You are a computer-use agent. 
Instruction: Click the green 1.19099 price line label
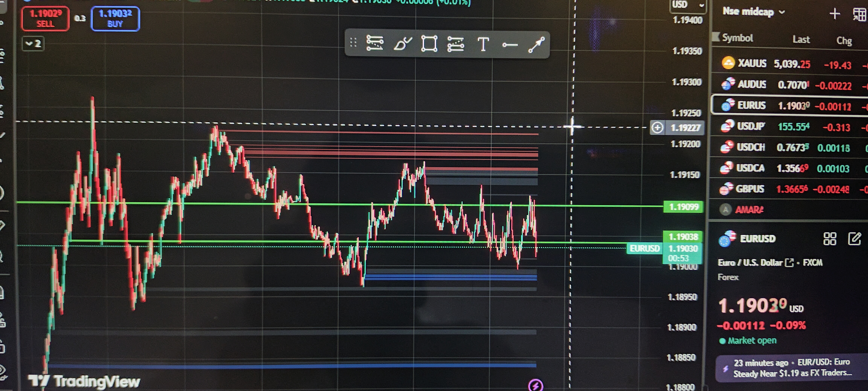(683, 207)
